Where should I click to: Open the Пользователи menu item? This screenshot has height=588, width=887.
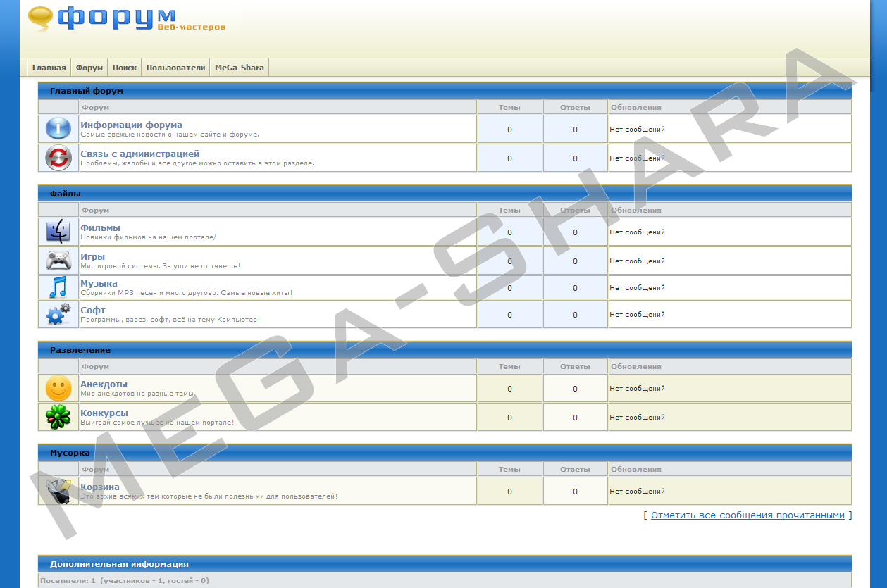(x=176, y=68)
